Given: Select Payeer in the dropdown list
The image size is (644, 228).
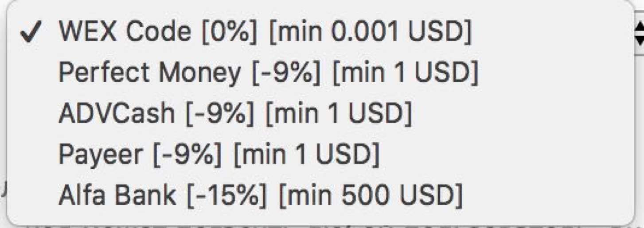Looking at the screenshot, I should pos(219,154).
